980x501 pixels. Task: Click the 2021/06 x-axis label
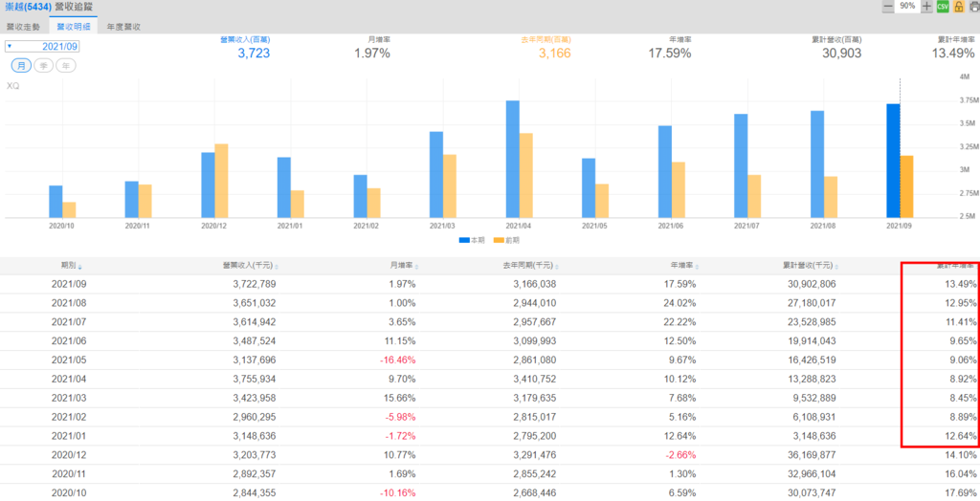click(x=671, y=226)
